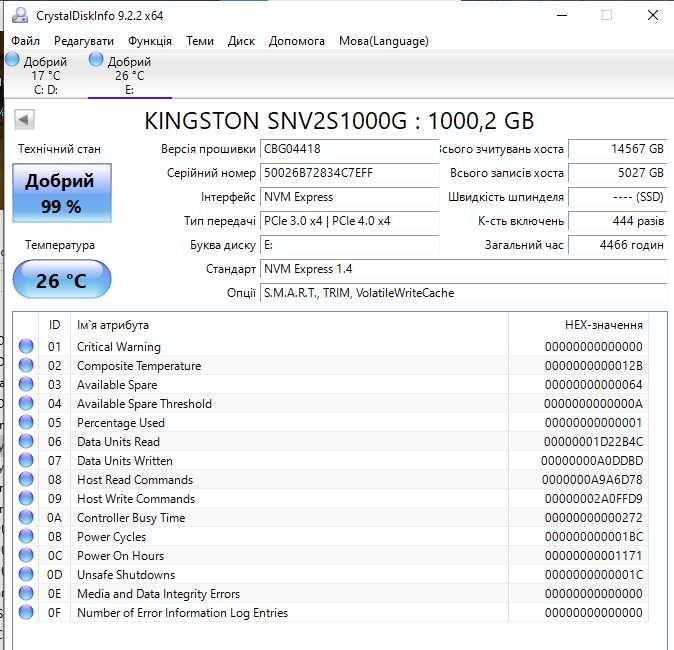This screenshot has width=674, height=650.
Task: Click the status orb for Available Spare Threshold
Action: coord(26,403)
